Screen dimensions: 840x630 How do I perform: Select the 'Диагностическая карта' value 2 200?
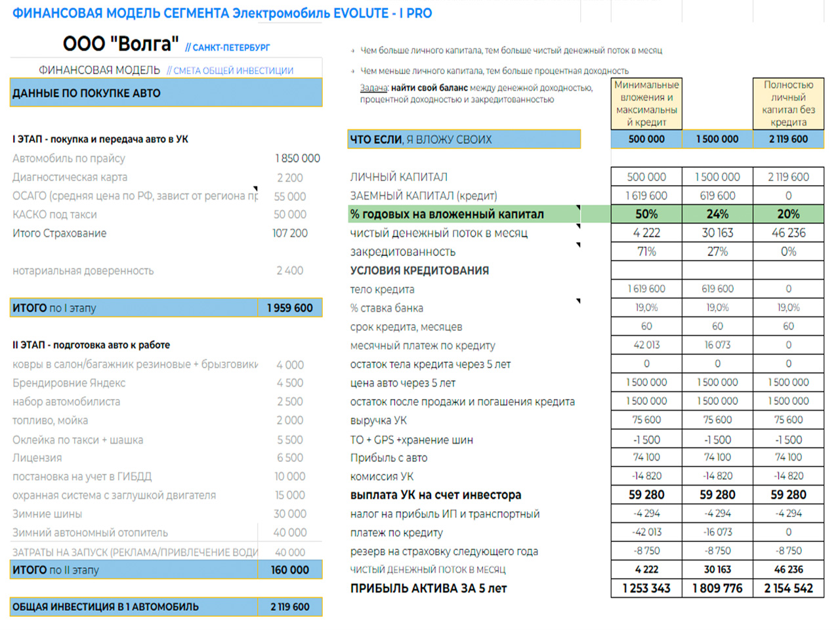(x=290, y=178)
